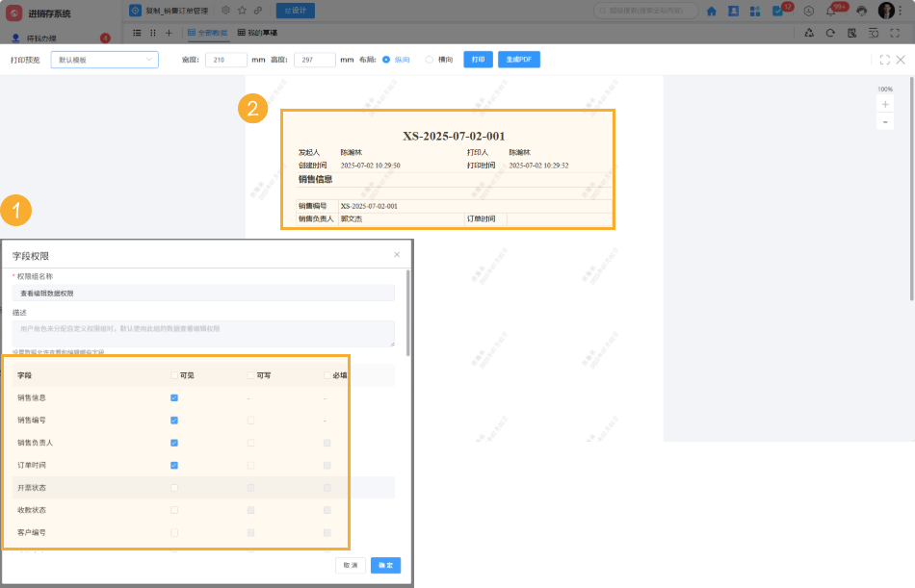The image size is (915, 588).
Task: Click the 宽度 width input field
Action: click(226, 60)
